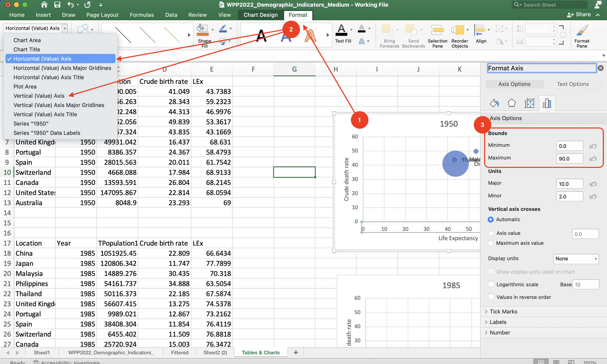This screenshot has width=607, height=364.
Task: Select the Axis value radio button
Action: tap(491, 233)
